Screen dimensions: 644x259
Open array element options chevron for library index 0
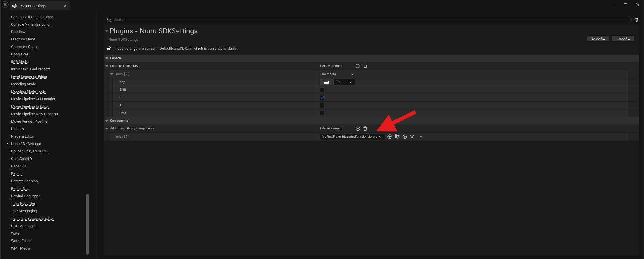point(421,137)
